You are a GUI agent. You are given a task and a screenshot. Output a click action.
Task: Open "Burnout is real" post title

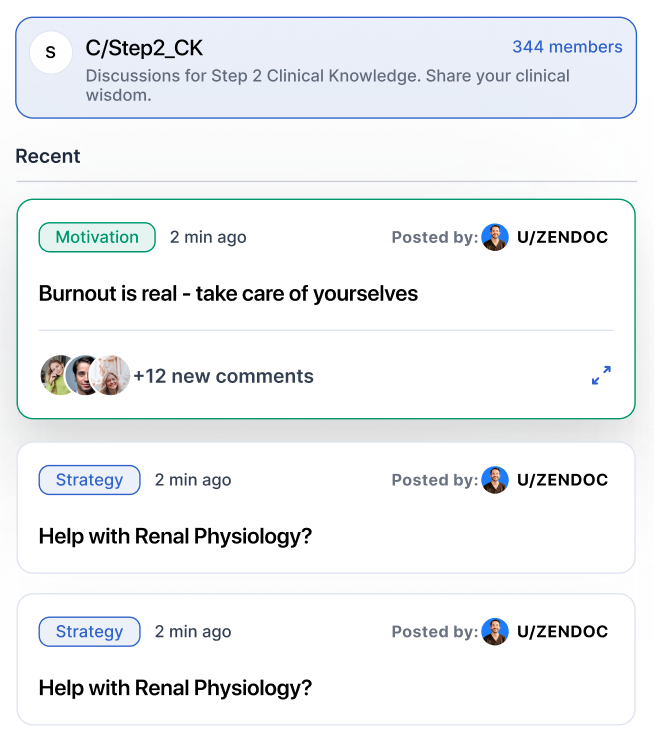click(228, 294)
